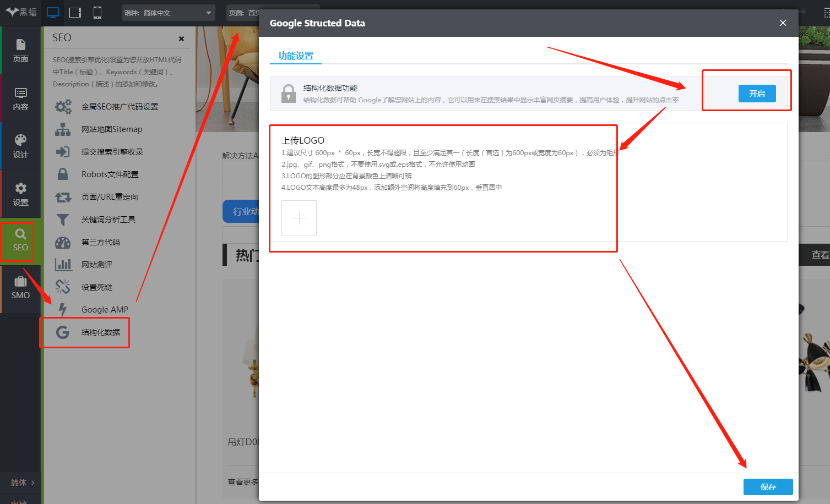Select the SEO magnifier icon in sidebar
This screenshot has width=830, height=504.
click(20, 240)
